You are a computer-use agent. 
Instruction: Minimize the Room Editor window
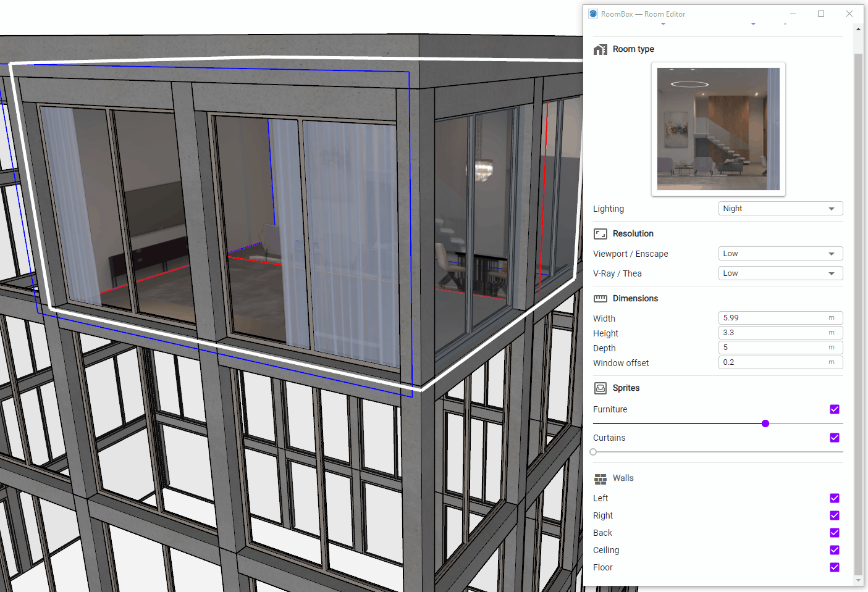point(793,14)
